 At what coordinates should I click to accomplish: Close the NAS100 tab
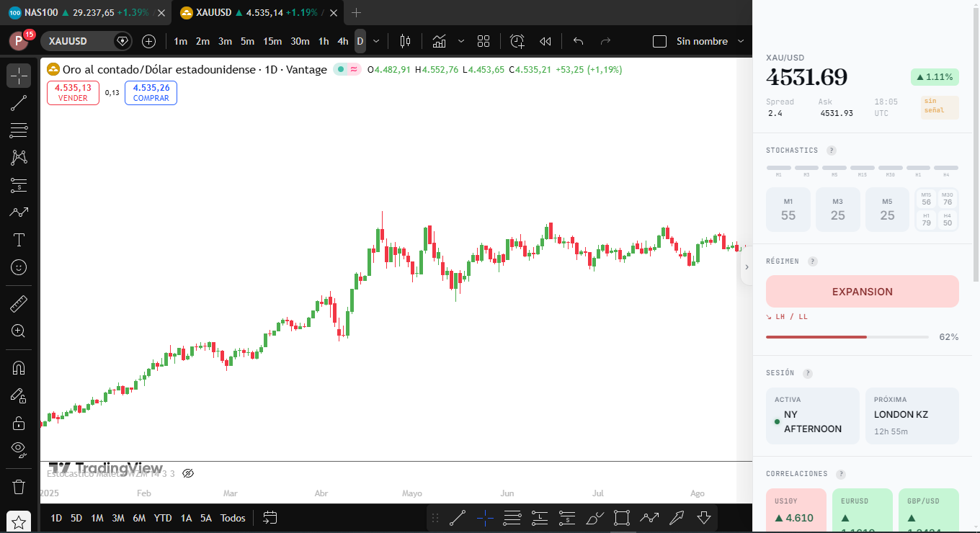click(x=161, y=13)
